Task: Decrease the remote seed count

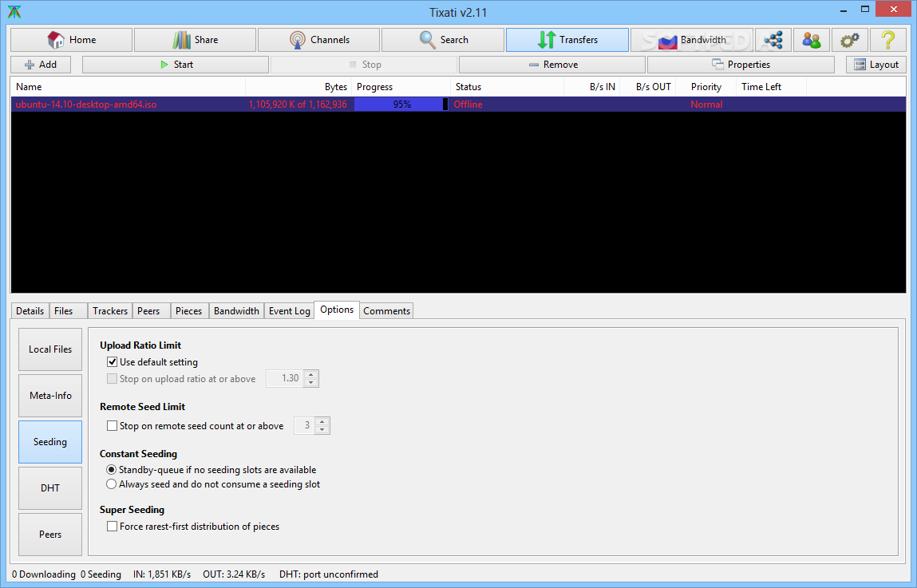Action: 322,429
